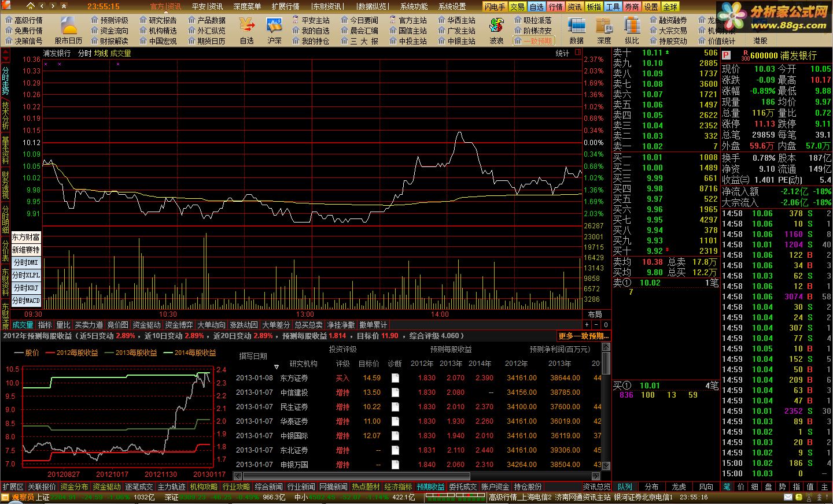Open 吸拉派落 indicator entry
The image size is (833, 504).
[533, 20]
